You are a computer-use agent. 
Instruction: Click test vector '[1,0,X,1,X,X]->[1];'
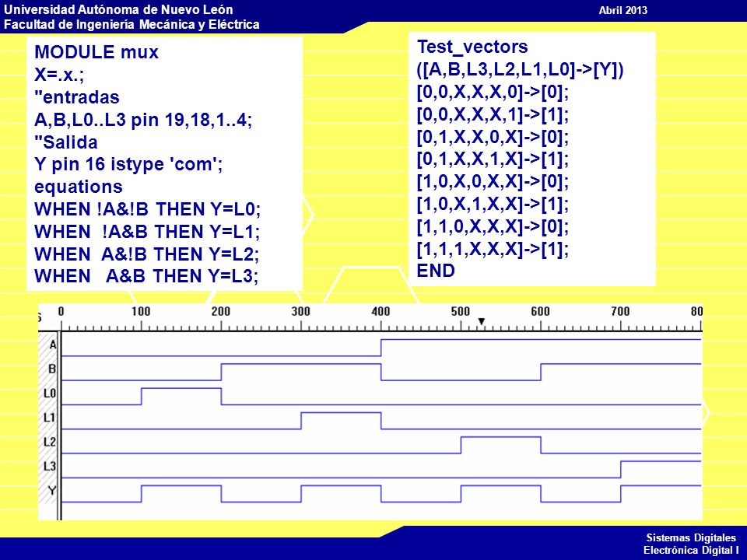493,205
